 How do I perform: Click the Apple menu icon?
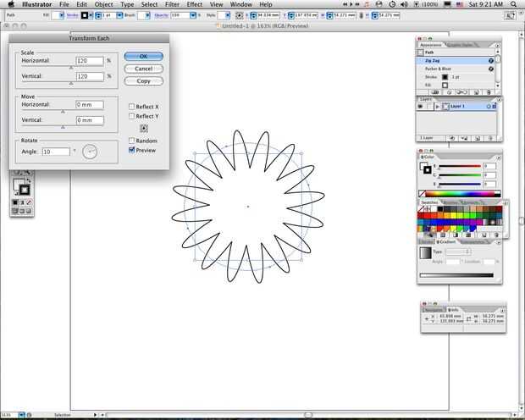coord(11,4)
